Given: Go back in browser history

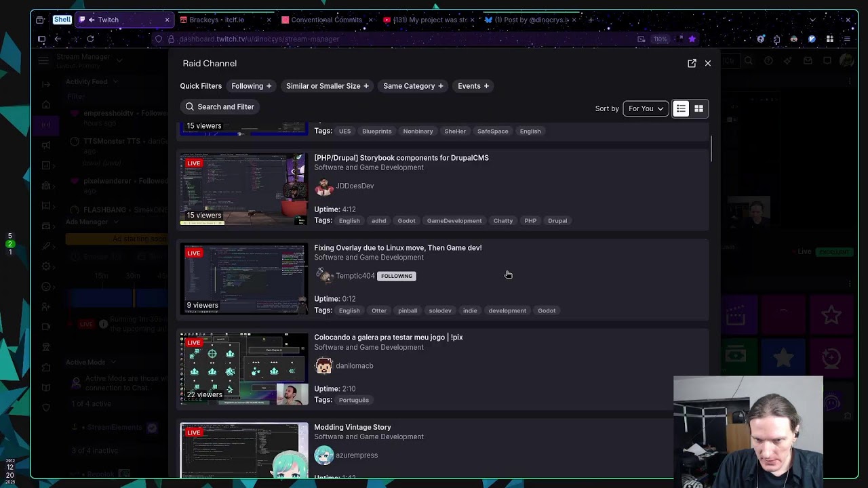Looking at the screenshot, I should pos(58,39).
